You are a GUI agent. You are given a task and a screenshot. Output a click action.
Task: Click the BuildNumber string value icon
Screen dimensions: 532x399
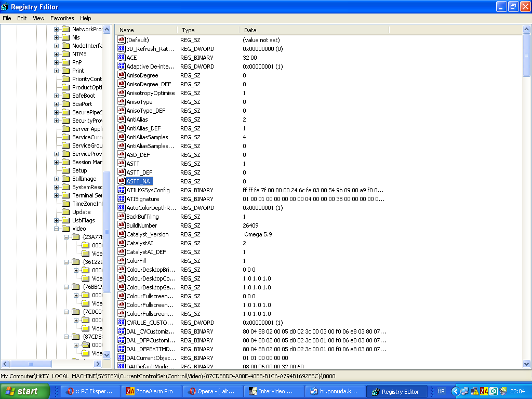(122, 225)
